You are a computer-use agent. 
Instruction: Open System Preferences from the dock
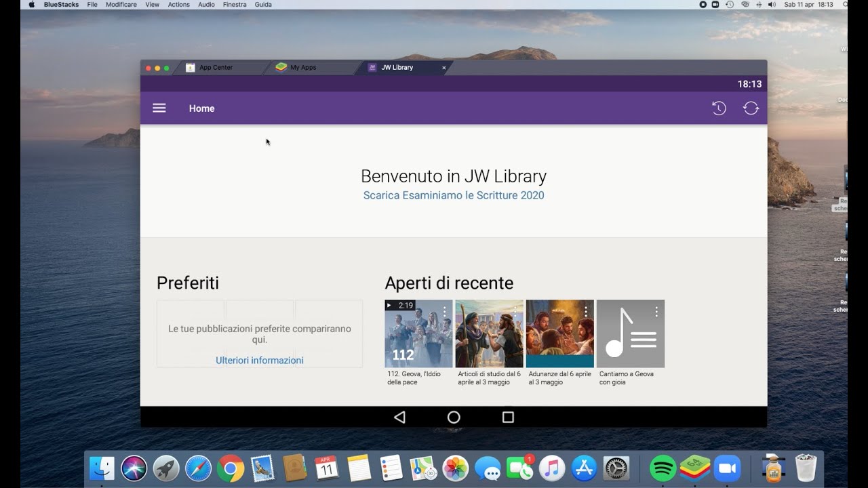[616, 468]
